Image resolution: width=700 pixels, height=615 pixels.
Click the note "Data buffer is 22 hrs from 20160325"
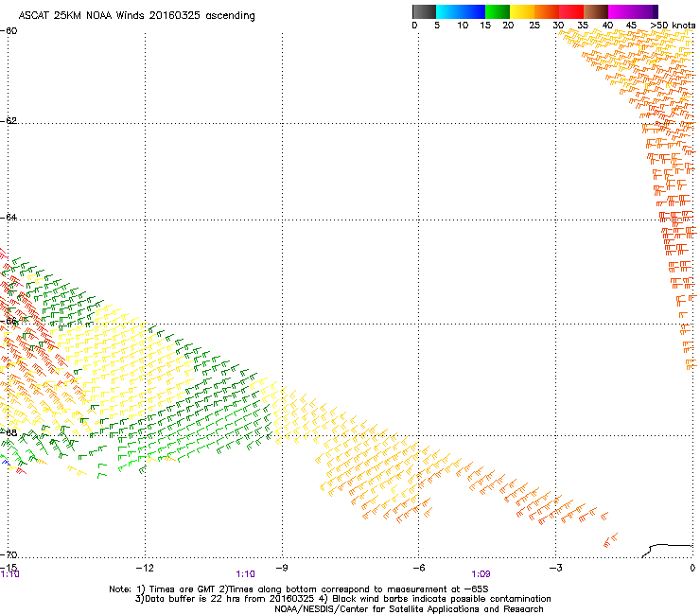pos(224,599)
